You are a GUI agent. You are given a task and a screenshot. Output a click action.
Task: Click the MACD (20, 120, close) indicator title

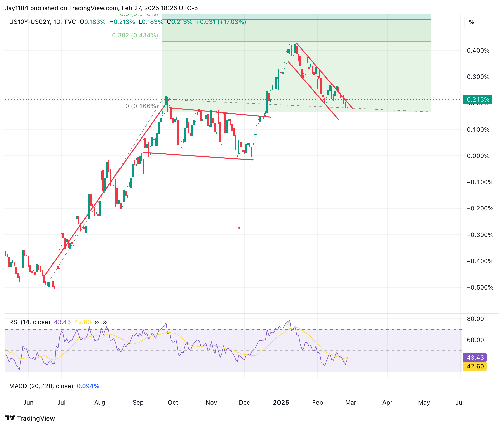tap(41, 386)
